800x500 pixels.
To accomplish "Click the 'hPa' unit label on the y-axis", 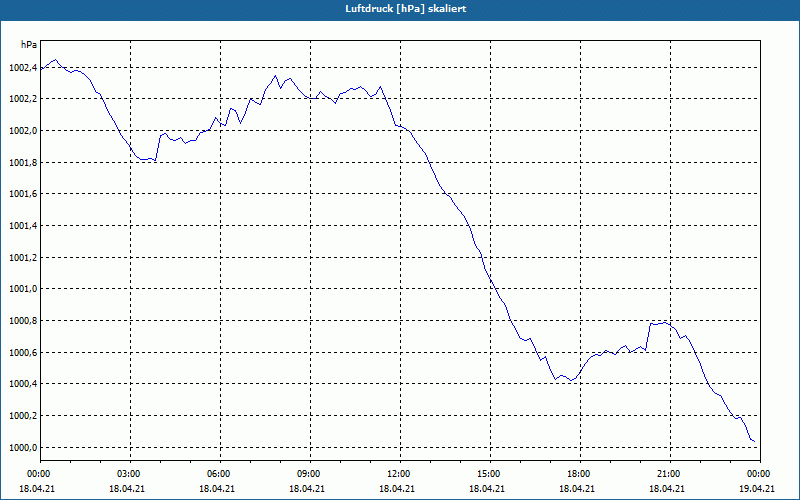I will click(29, 45).
